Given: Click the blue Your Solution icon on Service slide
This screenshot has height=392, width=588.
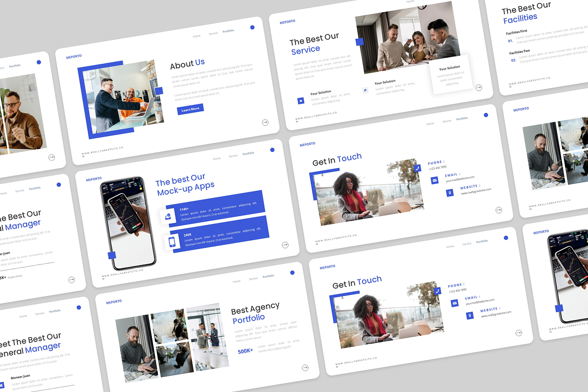Looking at the screenshot, I should click(301, 100).
